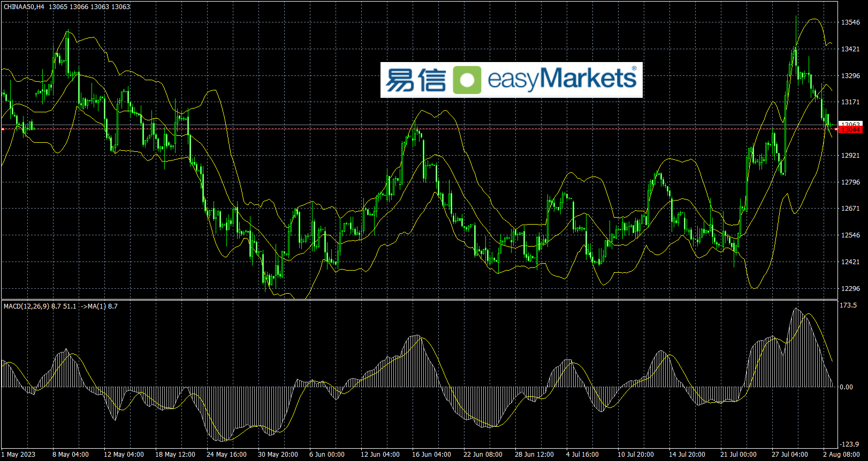Image resolution: width=868 pixels, height=461 pixels.
Task: Click the red 13044 price marker
Action: click(851, 130)
